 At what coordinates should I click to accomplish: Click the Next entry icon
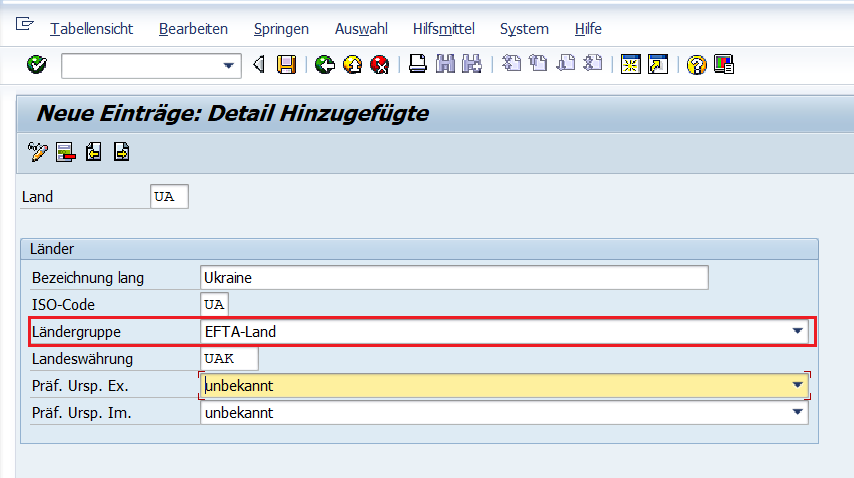coord(121,153)
